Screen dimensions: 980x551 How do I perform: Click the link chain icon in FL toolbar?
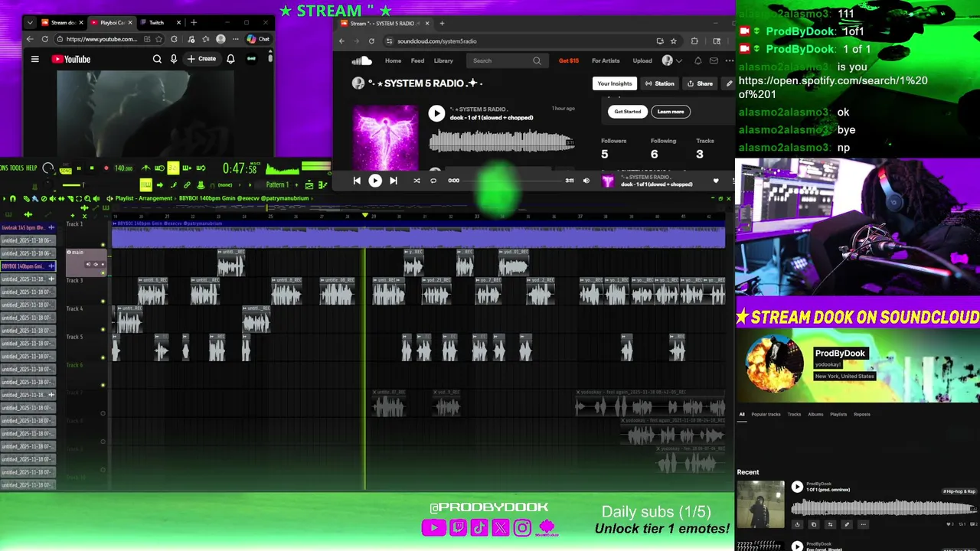[187, 184]
